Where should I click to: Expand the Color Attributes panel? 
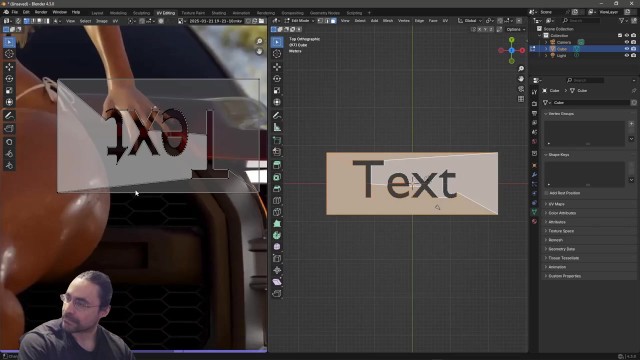point(562,213)
